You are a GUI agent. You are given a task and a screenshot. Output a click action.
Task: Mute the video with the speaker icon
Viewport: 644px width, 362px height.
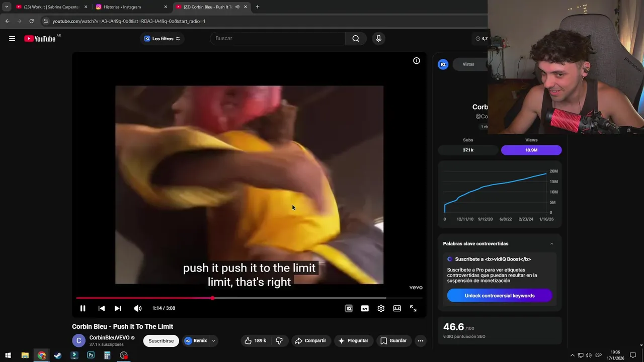137,308
